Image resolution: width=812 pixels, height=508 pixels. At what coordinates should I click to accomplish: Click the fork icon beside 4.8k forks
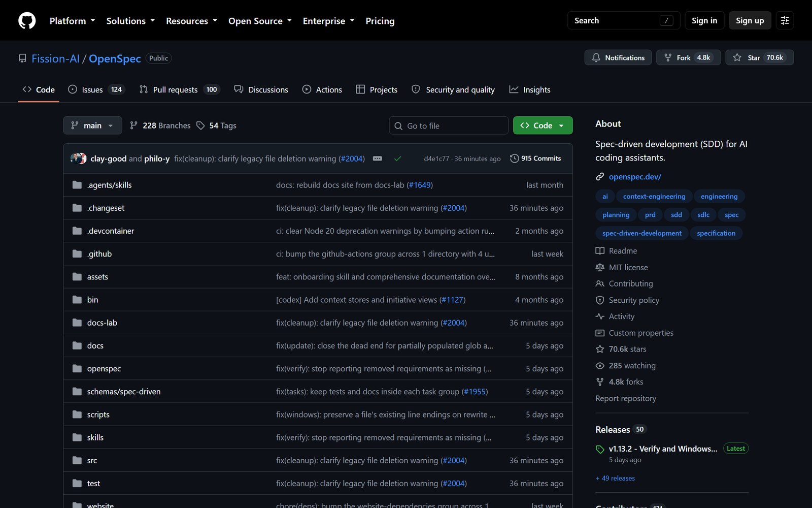[x=600, y=382]
